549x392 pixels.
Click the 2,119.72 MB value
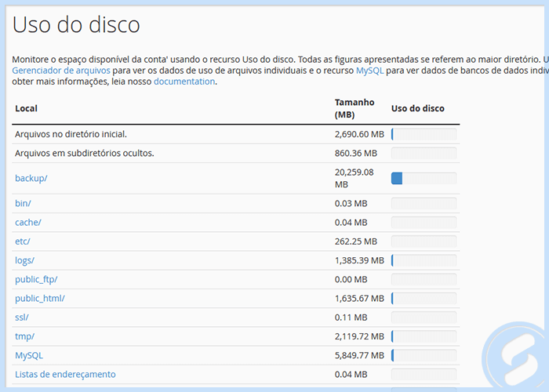coord(359,336)
